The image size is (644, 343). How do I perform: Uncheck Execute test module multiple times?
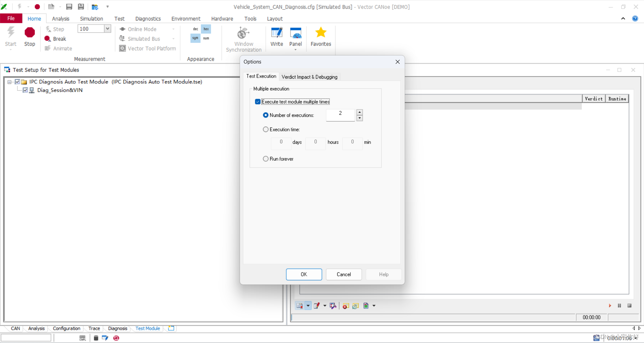coord(258,102)
